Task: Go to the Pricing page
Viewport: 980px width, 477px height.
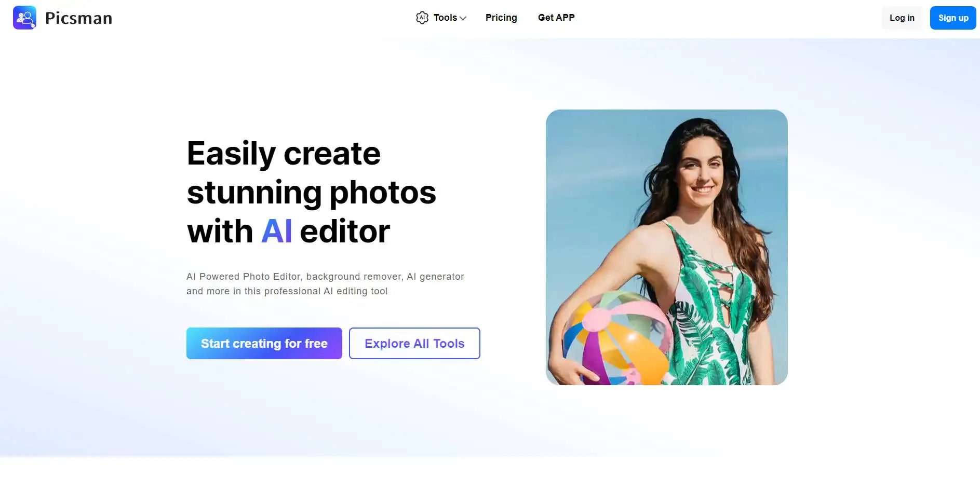Action: tap(501, 18)
